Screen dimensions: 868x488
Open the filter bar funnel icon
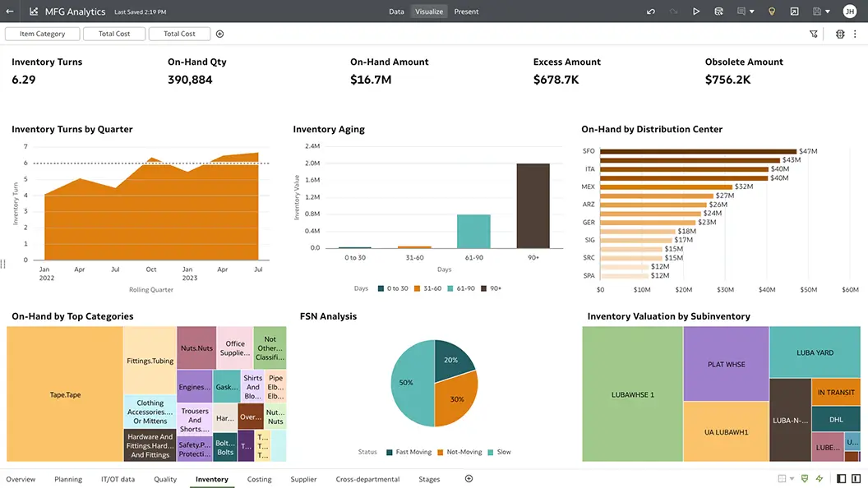coord(813,34)
